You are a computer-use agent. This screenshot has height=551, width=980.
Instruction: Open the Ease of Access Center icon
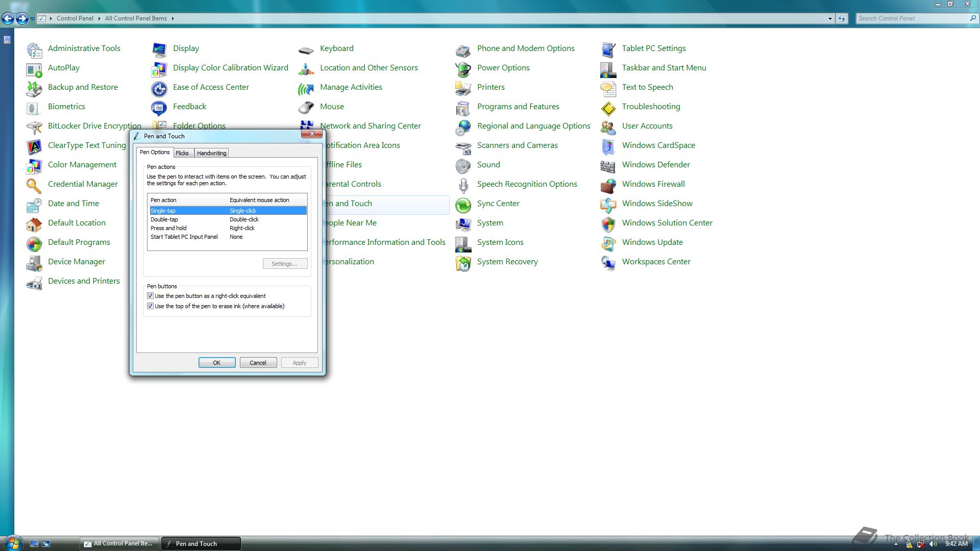coord(159,89)
